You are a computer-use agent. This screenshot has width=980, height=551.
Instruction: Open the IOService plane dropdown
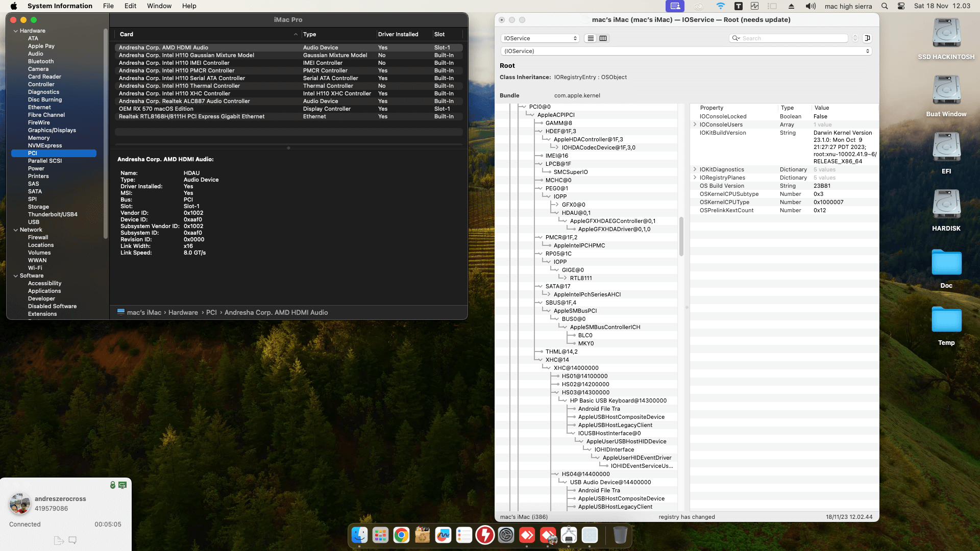(x=540, y=38)
